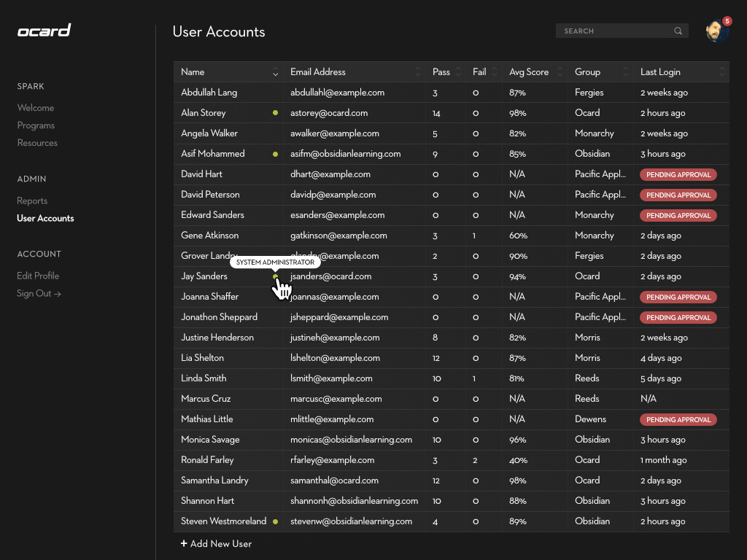Click Pending Approval badge for David Hart
The height and width of the screenshot is (560, 747).
[678, 175]
